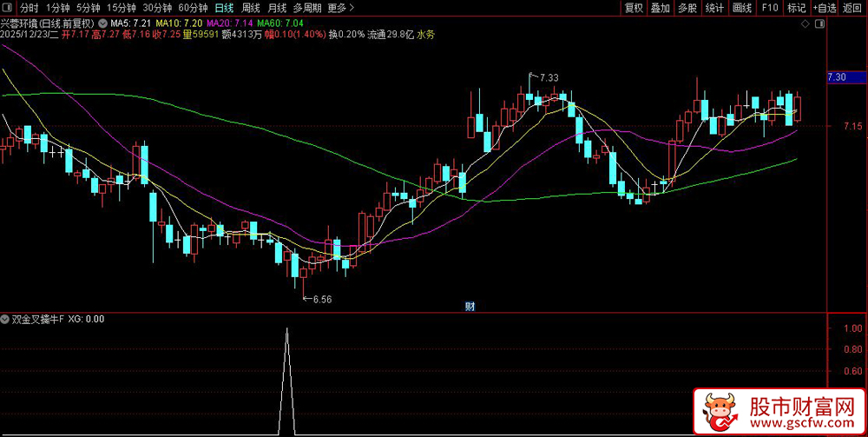Click the 标记 mark button

click(x=797, y=8)
